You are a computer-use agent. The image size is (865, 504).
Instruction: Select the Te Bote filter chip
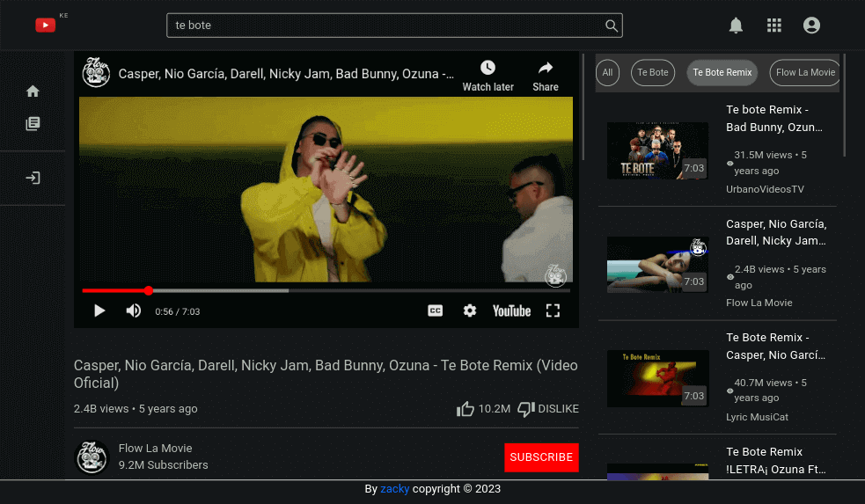coord(653,72)
